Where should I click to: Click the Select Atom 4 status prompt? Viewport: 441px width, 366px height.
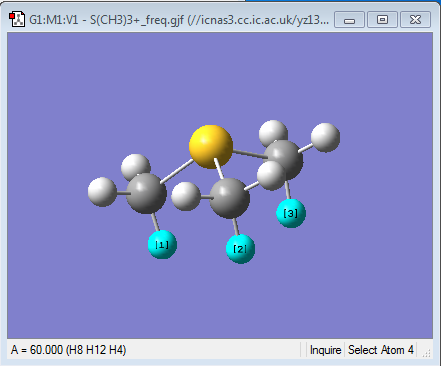point(381,350)
